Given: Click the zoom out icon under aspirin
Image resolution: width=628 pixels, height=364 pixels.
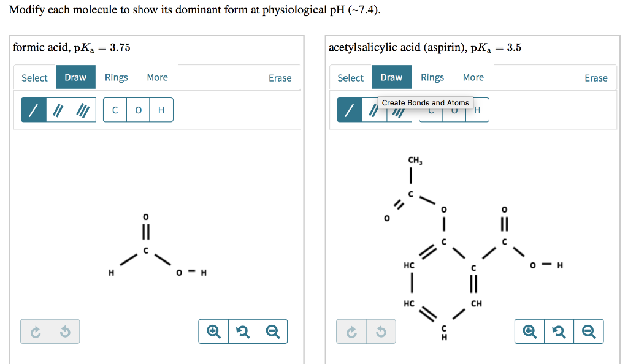Looking at the screenshot, I should 589,331.
